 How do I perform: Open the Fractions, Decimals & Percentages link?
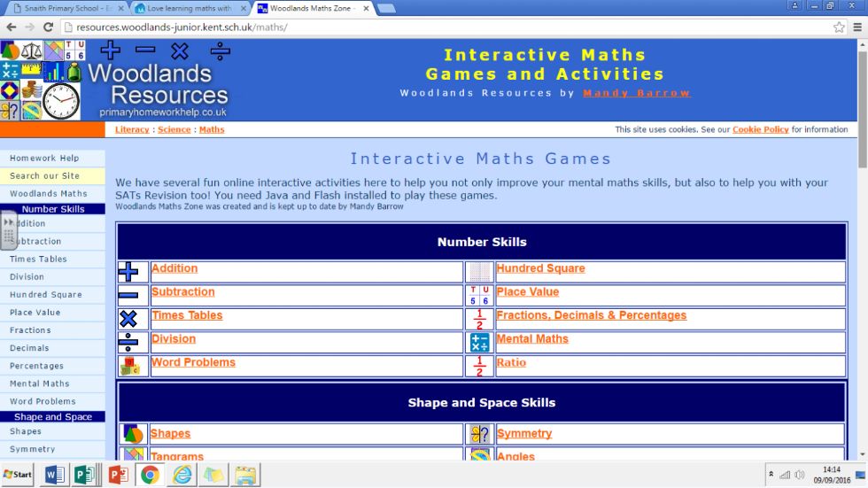[x=592, y=315]
